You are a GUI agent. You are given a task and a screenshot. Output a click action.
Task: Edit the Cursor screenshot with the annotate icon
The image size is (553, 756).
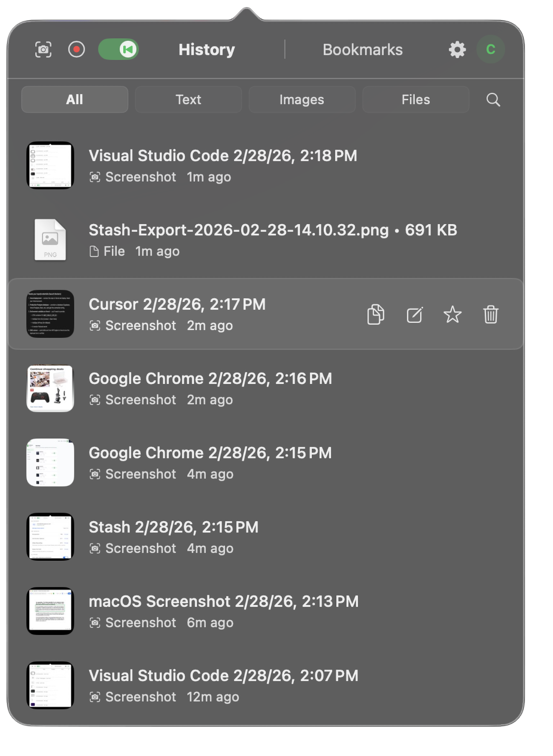point(414,314)
